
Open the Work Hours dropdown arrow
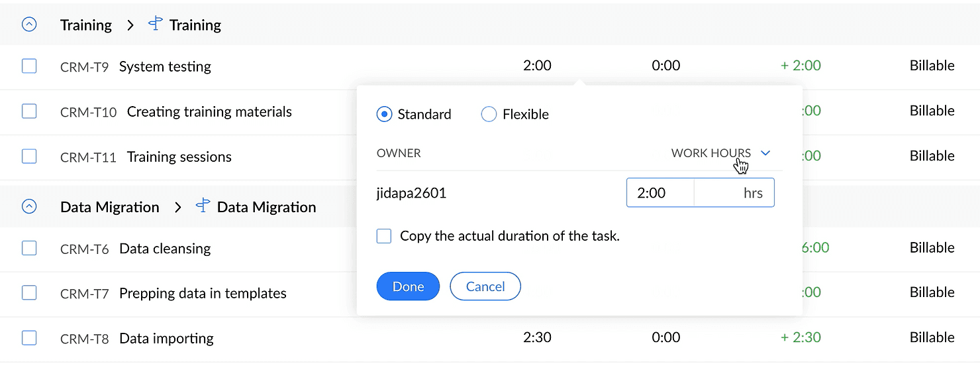pyautogui.click(x=765, y=153)
